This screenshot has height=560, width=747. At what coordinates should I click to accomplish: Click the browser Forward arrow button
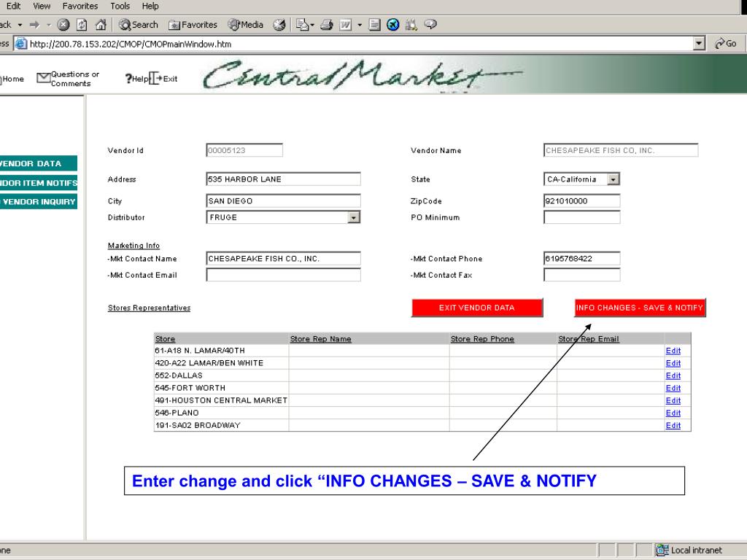click(34, 25)
